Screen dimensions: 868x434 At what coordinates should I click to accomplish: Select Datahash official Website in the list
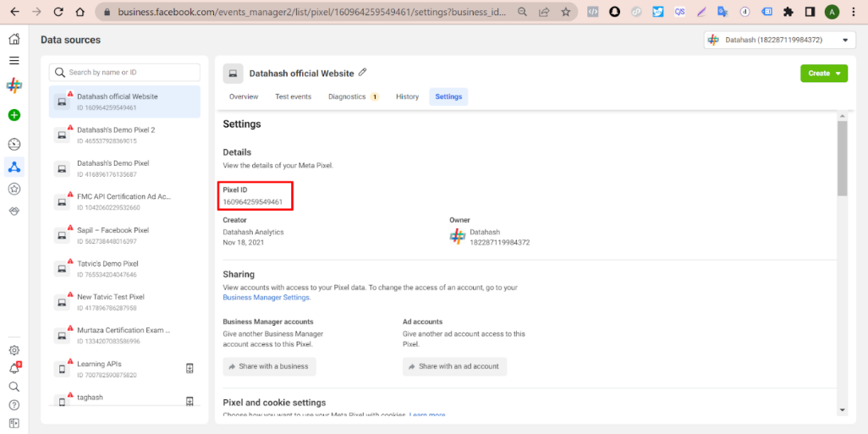124,102
